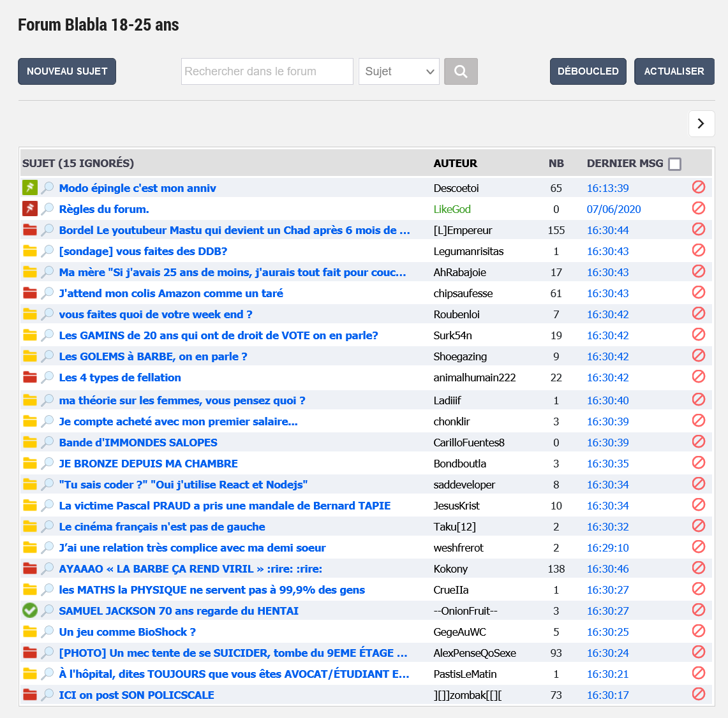Image resolution: width=728 pixels, height=718 pixels.
Task: Click reply count 138
Action: tap(556, 569)
